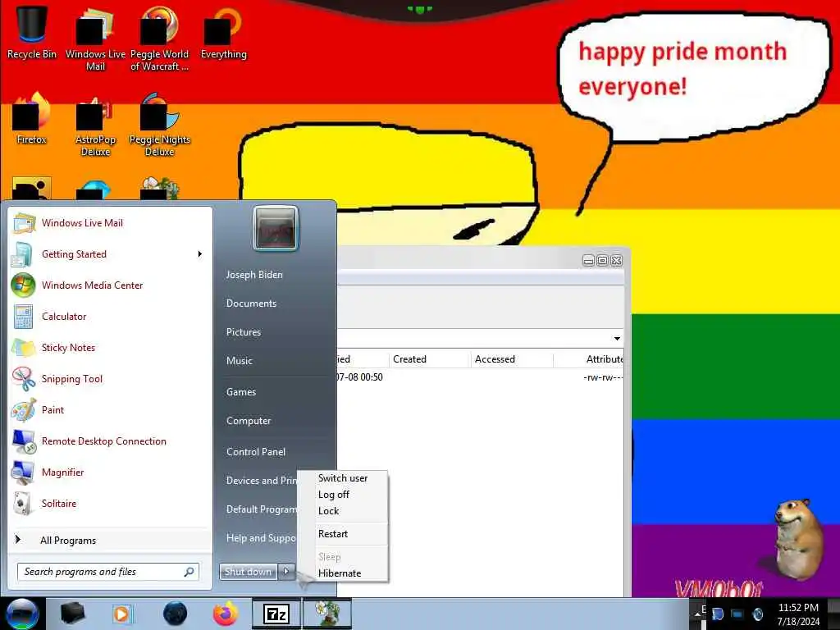Choose Restart from power menu
The image size is (840, 630).
[x=343, y=533]
